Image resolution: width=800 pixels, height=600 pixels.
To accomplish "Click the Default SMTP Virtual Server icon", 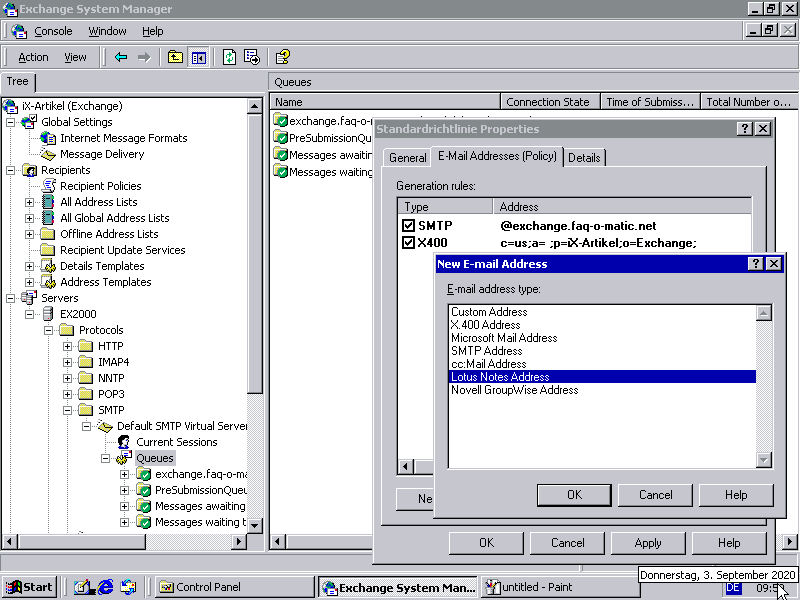I will [x=105, y=426].
